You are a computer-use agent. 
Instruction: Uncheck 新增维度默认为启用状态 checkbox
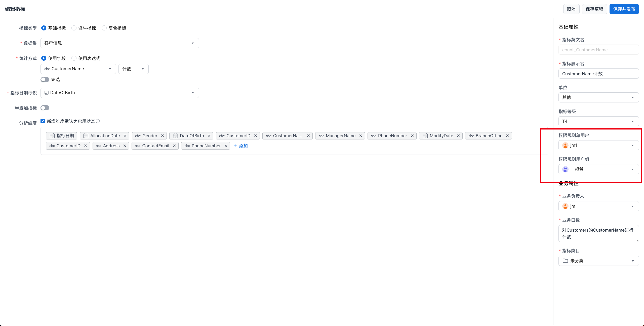[x=43, y=121]
